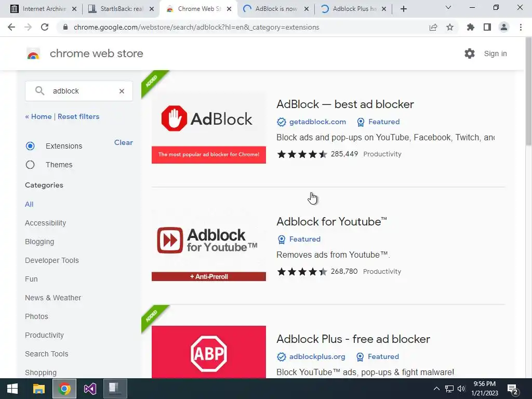Open the notification center icon
532x399 pixels.
tap(513, 389)
